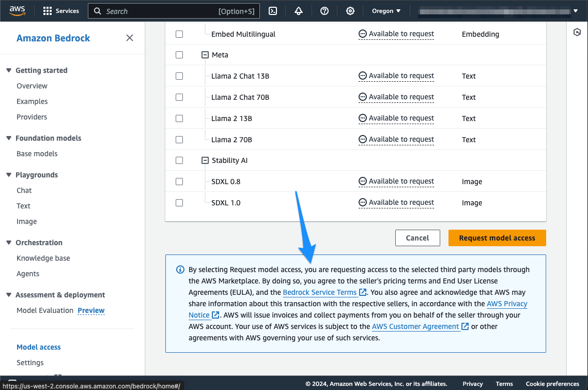Tick the Embed Multilingual checkbox

point(179,34)
